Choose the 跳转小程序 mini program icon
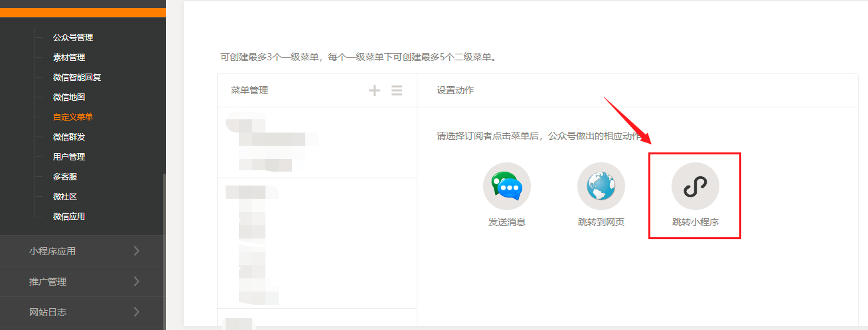The width and height of the screenshot is (868, 330). (695, 186)
